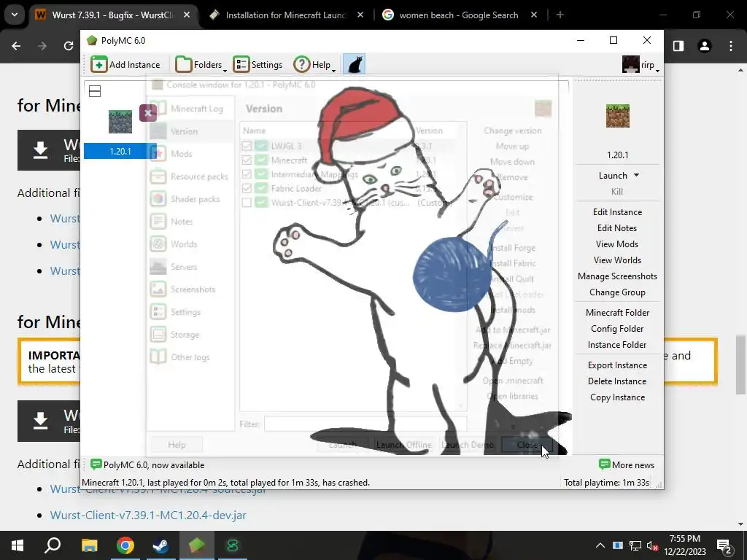Open the Chrome side panel icon
Screen dimensions: 747x560
point(678,46)
